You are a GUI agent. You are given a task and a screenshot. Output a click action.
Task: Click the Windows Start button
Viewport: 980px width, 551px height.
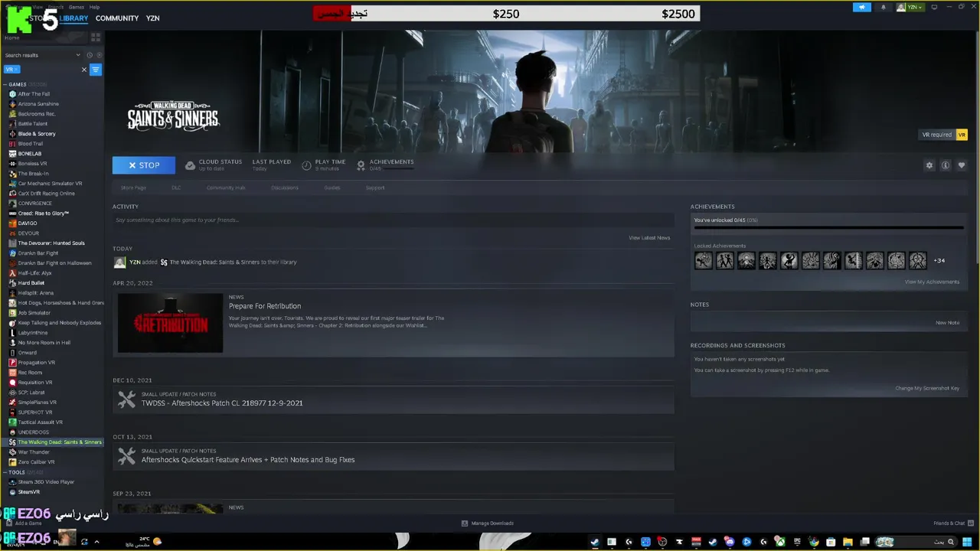[x=967, y=542]
